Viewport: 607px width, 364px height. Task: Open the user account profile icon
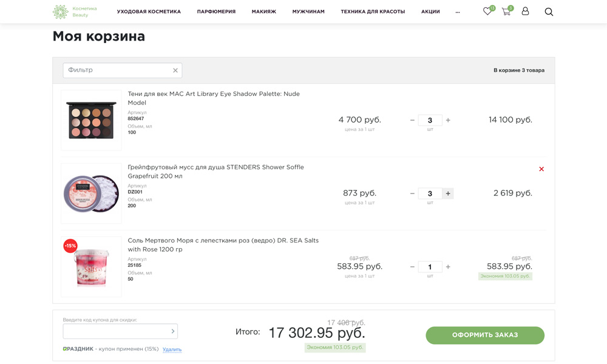[x=526, y=12]
